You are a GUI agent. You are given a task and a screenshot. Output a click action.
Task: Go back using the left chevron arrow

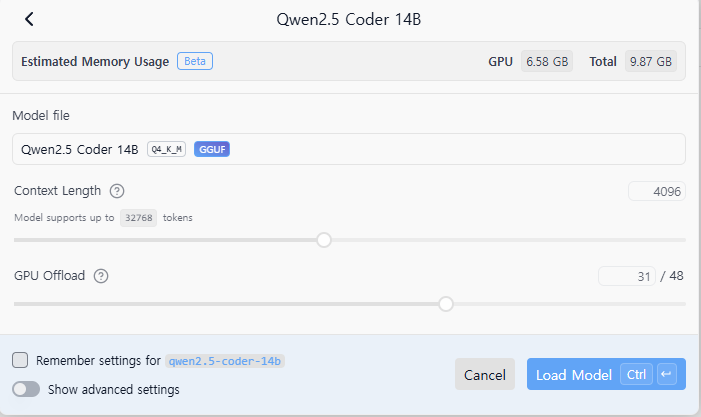(29, 19)
